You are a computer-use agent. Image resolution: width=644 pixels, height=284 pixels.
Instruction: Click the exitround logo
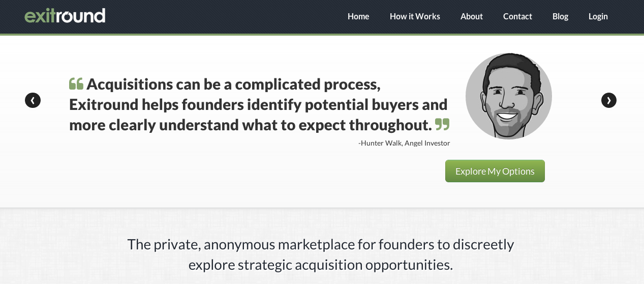click(65, 16)
